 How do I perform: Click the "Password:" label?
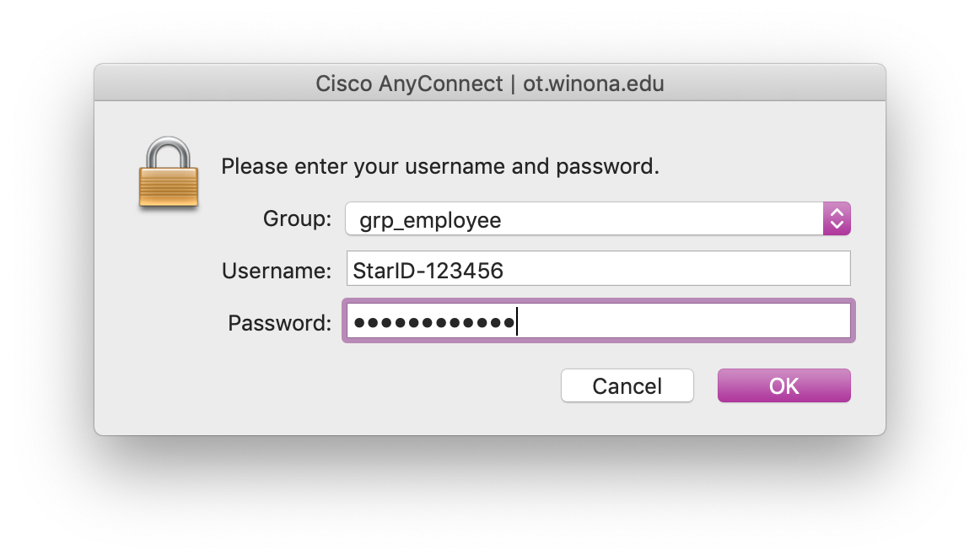[279, 322]
